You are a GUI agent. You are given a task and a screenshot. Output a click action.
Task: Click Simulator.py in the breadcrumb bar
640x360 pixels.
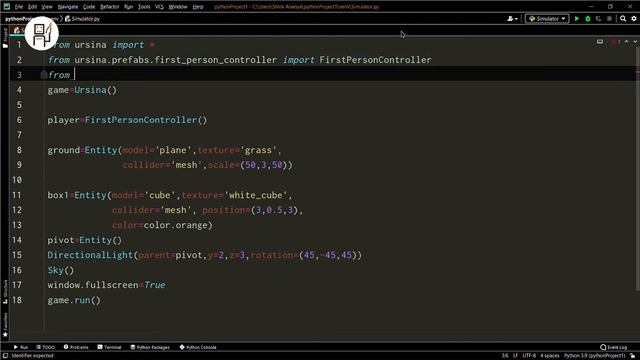tap(82, 19)
